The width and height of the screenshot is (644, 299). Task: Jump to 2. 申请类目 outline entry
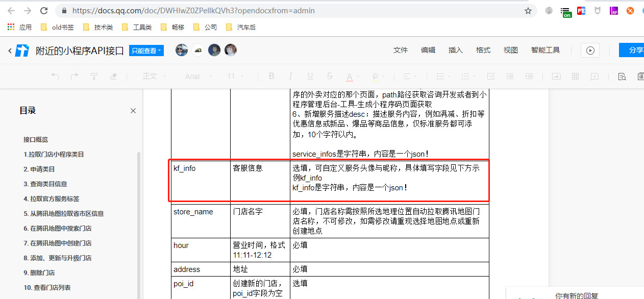39,169
